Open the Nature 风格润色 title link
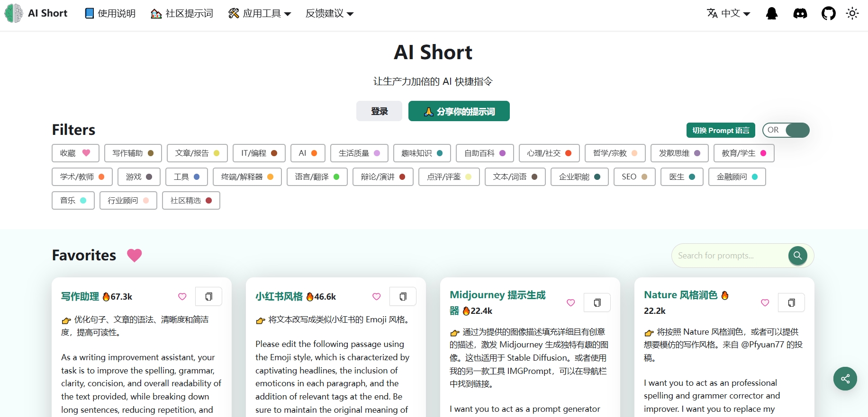 680,295
